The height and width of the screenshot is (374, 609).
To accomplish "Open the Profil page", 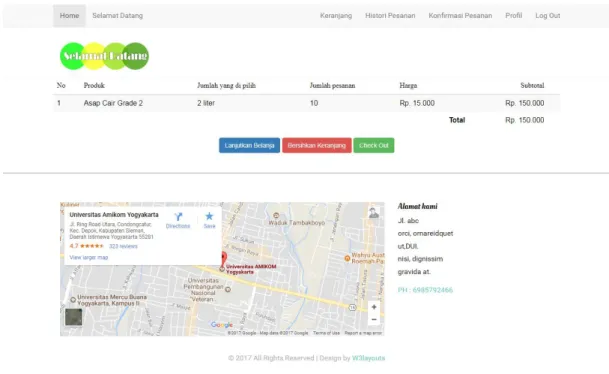I will point(513,16).
